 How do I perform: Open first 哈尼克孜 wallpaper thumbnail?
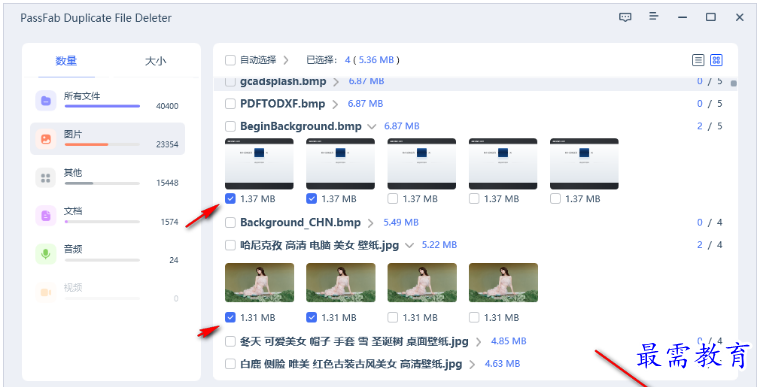(x=259, y=283)
